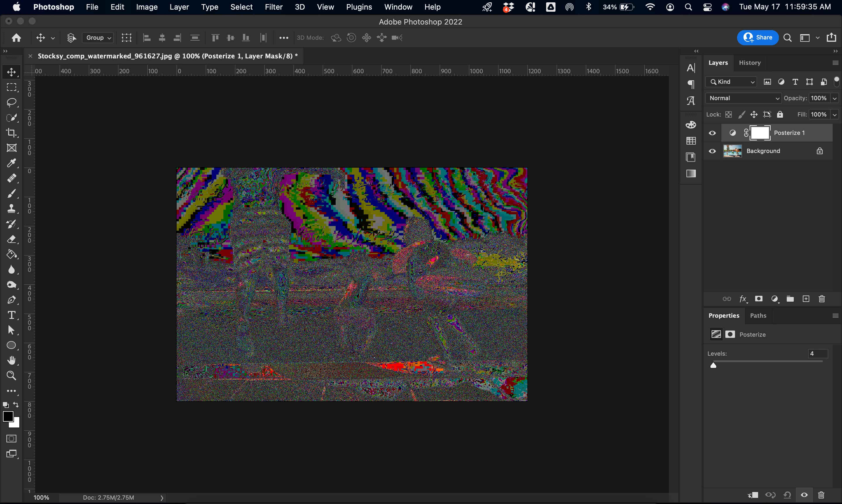
Task: Click the Posterize Levels slider handle
Action: [x=713, y=365]
